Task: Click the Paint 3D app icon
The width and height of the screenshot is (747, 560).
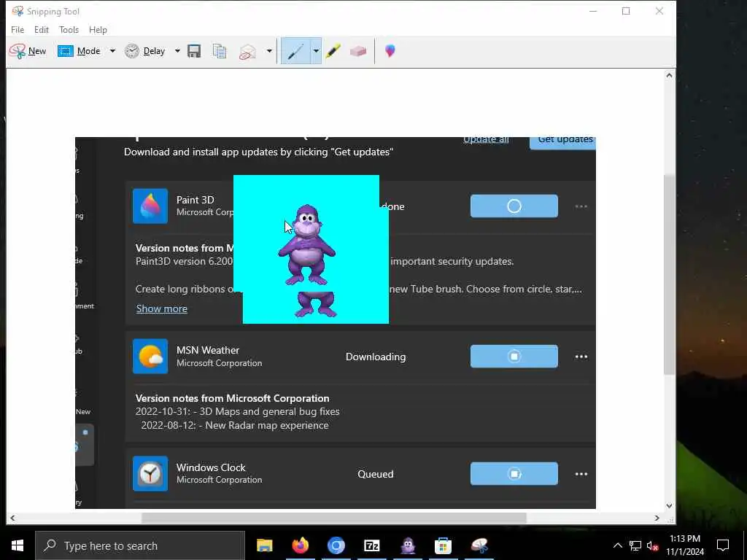Action: [150, 206]
